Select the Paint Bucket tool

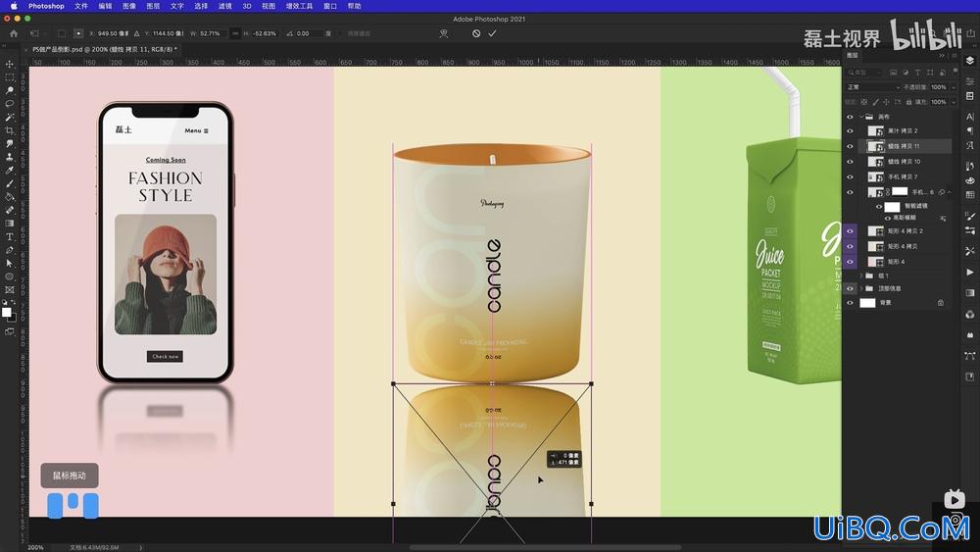(x=10, y=197)
